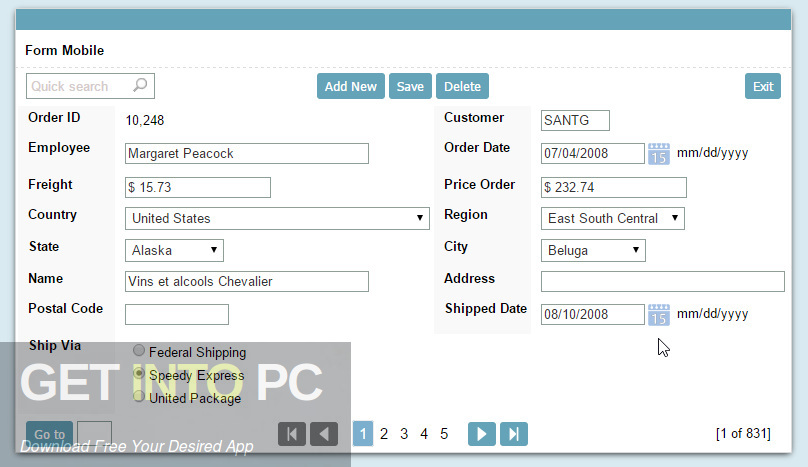The image size is (808, 467).
Task: Click the Order ID value 10,248
Action: [145, 121]
